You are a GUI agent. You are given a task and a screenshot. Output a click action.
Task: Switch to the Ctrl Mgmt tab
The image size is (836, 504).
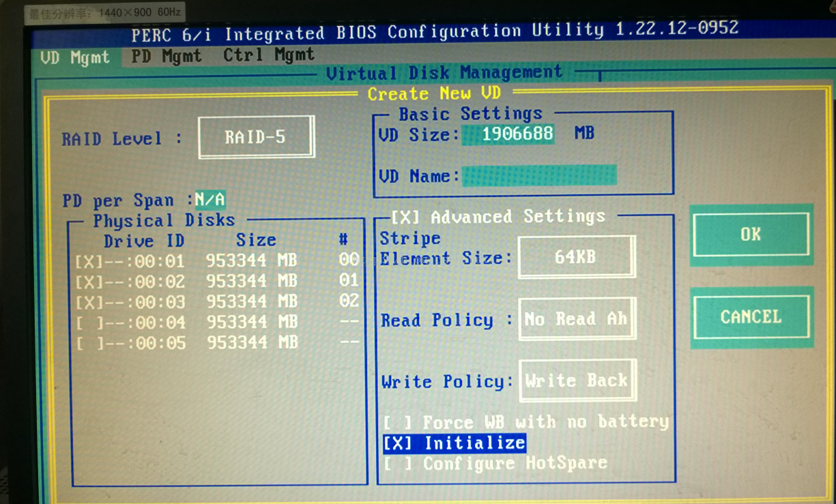tap(269, 55)
